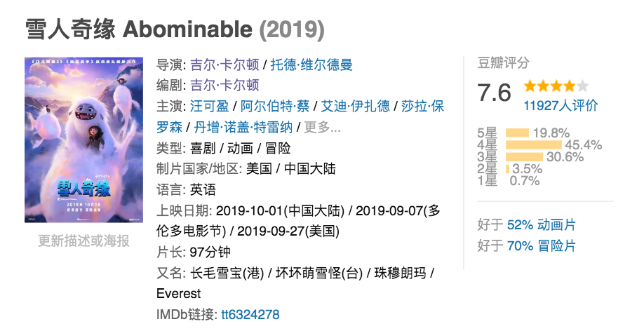Click the star rating icons

(x=556, y=87)
